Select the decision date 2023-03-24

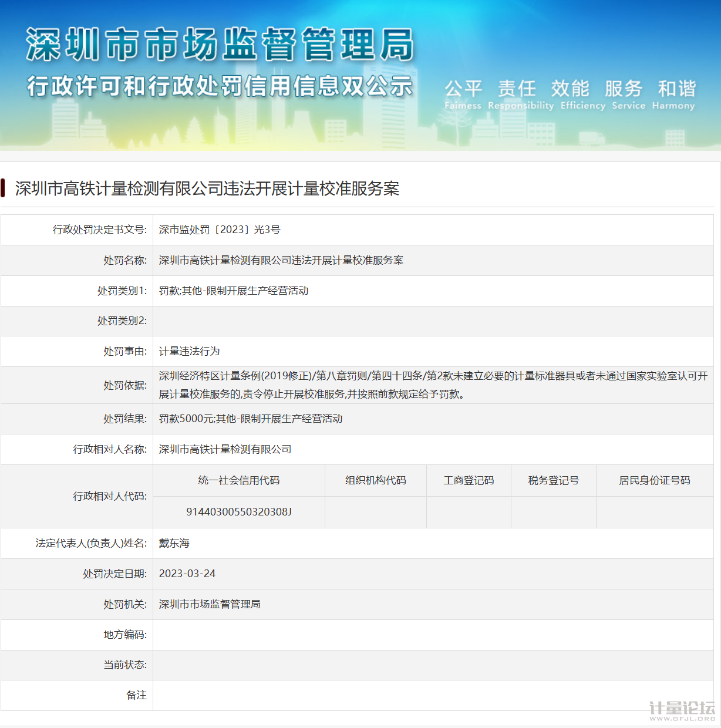coord(187,574)
